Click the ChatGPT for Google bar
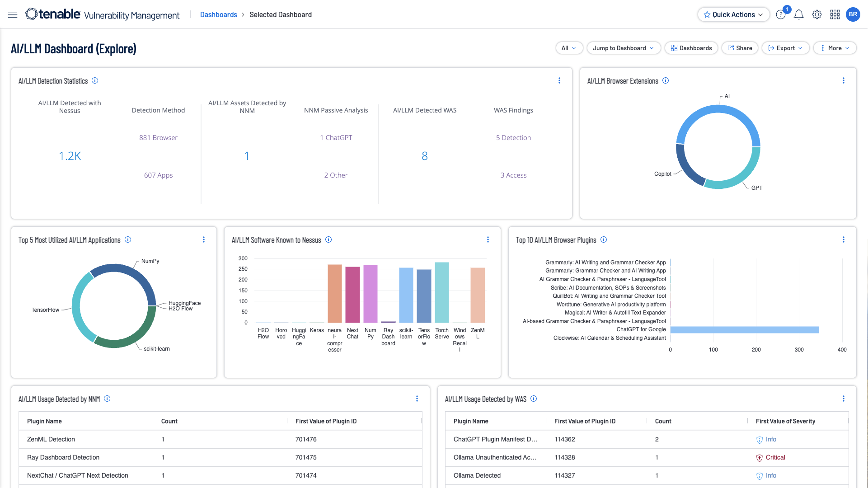This screenshot has width=868, height=488. 744,330
